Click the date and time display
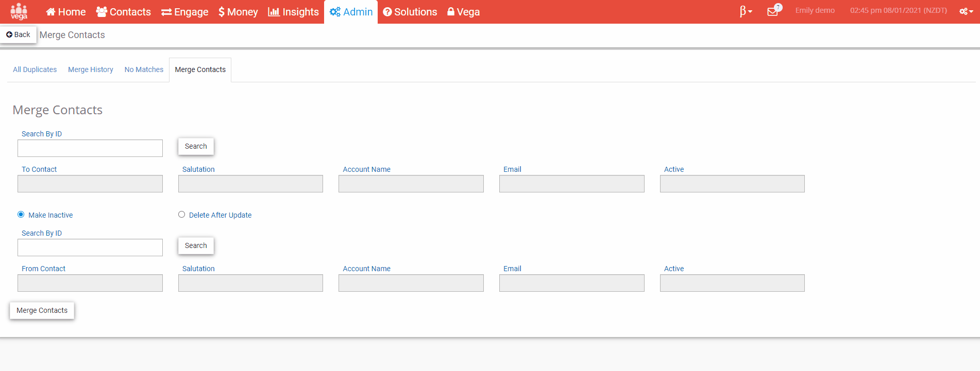Screen dimensions: 980x371 pyautogui.click(x=898, y=10)
